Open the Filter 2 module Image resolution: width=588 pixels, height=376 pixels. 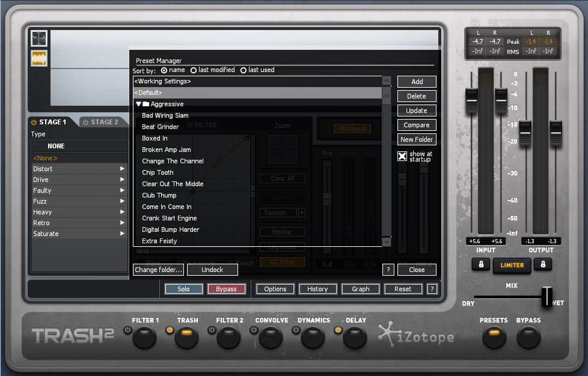click(x=229, y=338)
